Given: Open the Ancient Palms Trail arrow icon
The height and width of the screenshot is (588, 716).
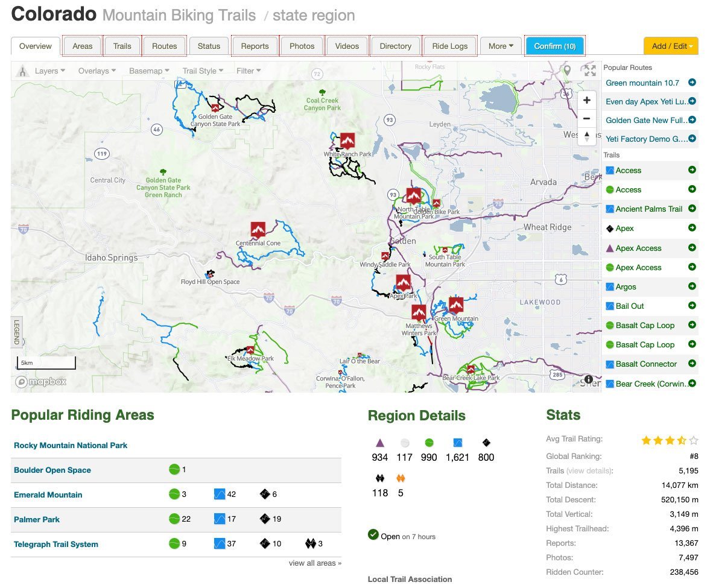Looking at the screenshot, I should [692, 209].
